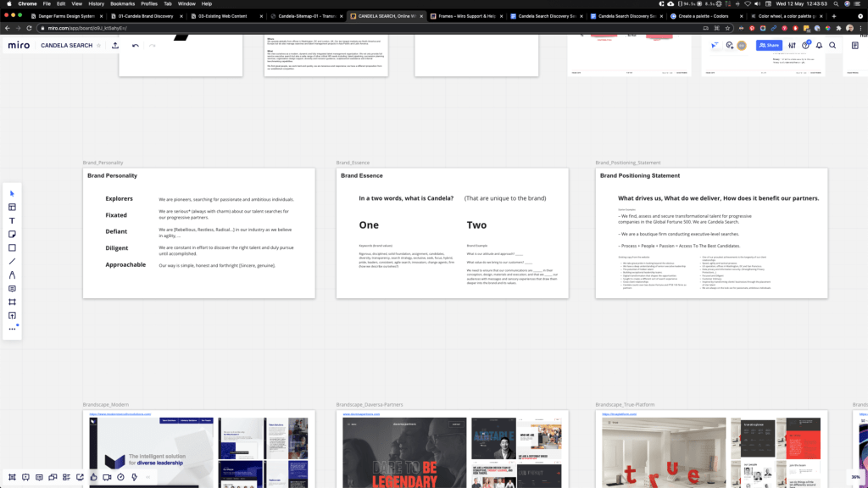Click the CANDELA SEARCH board title

(x=68, y=46)
